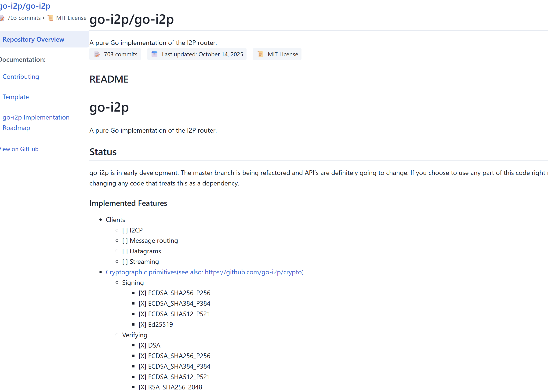Open Cryptographic primitives crypto repo link

204,272
